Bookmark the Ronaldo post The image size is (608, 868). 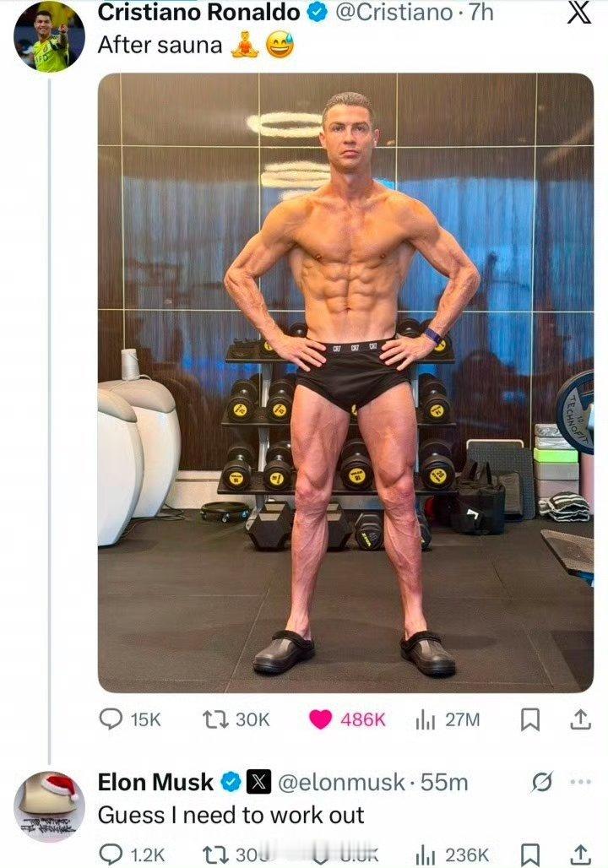pos(532,720)
